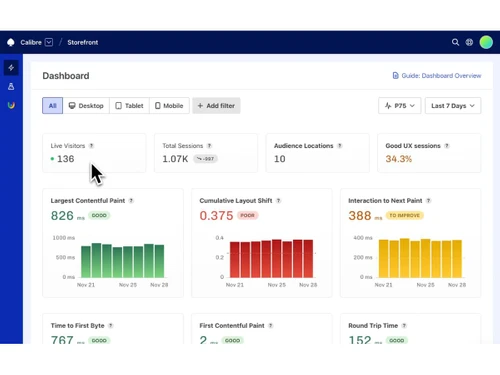The height and width of the screenshot is (375, 500).
Task: Open the First Contentful Paint card title
Action: [x=232, y=326]
